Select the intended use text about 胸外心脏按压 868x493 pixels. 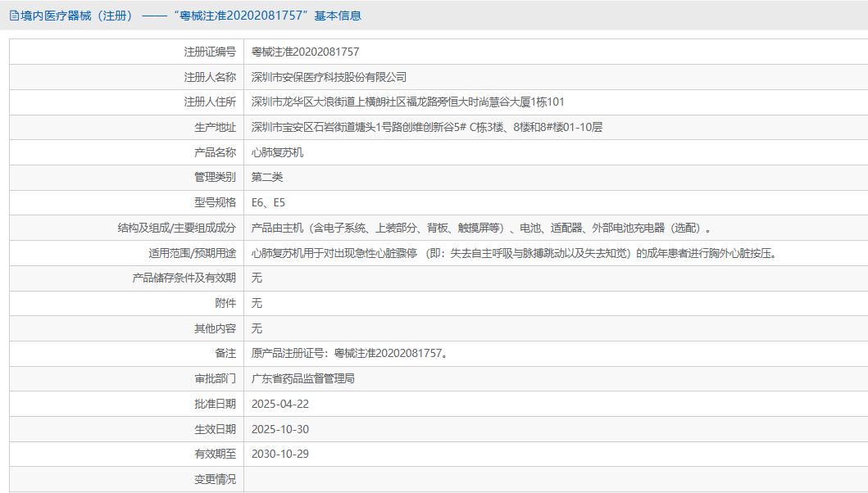pos(516,253)
